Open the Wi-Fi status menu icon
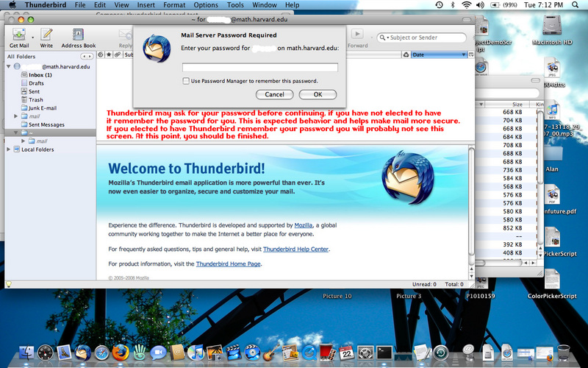 click(466, 5)
